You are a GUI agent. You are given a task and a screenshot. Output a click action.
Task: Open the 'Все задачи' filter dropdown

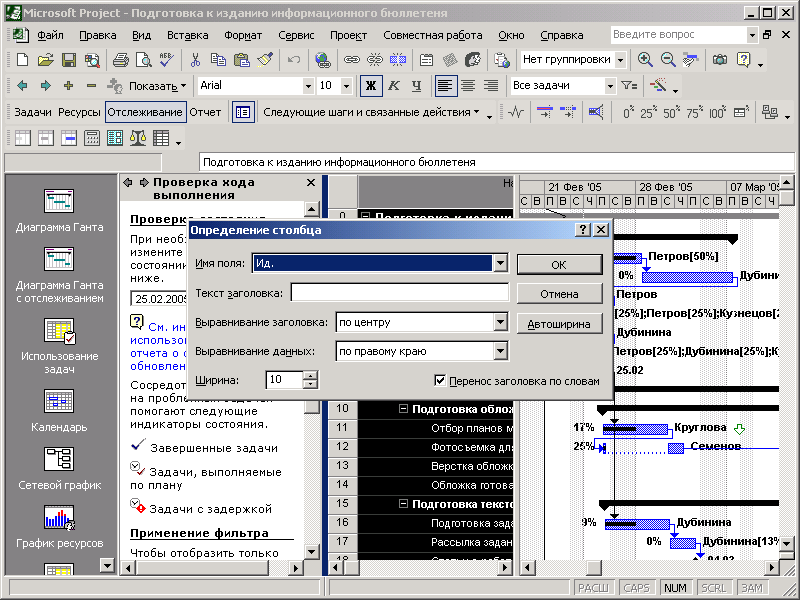tap(610, 86)
